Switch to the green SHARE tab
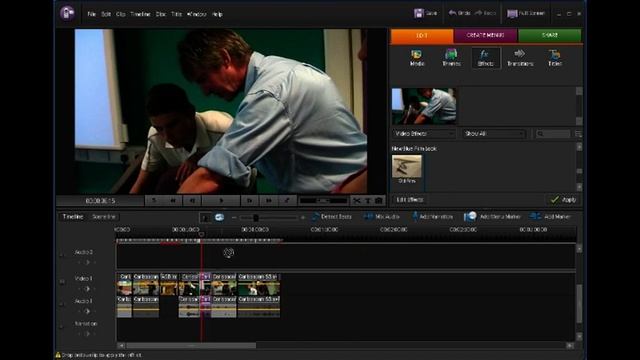The width and height of the screenshot is (640, 360). point(550,36)
